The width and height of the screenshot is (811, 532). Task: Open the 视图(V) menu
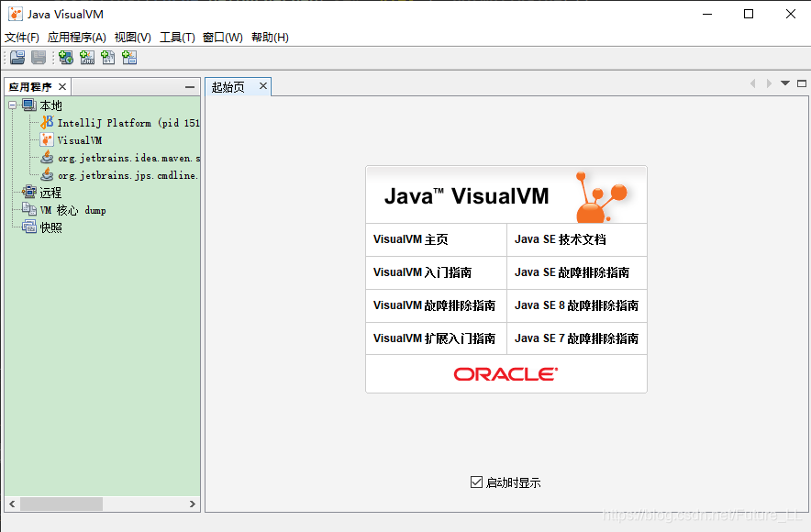pos(132,38)
